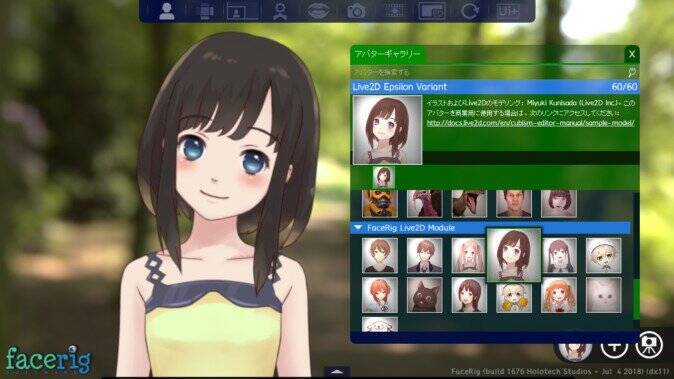Open the lips lip-sync icon
The width and height of the screenshot is (674, 379).
(318, 11)
